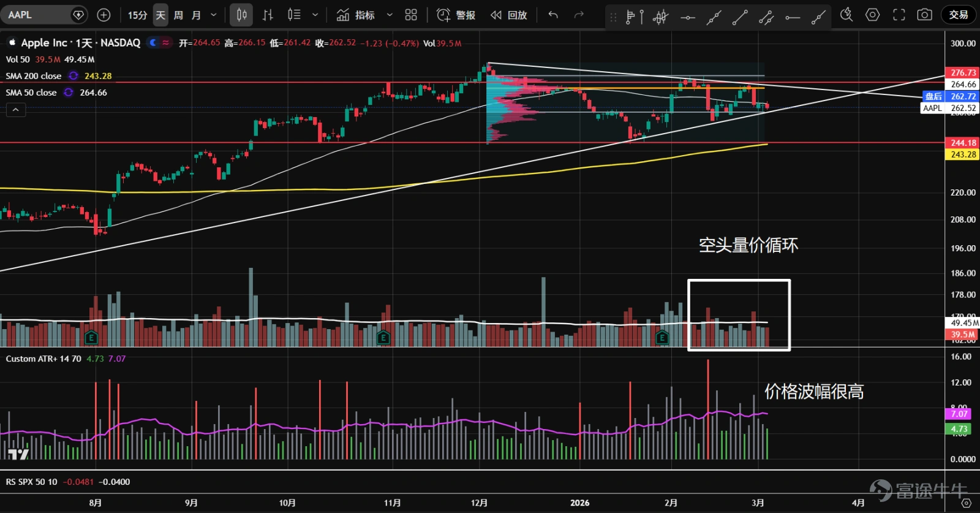Create an alert with 警报 button
The height and width of the screenshot is (513, 980).
(456, 15)
